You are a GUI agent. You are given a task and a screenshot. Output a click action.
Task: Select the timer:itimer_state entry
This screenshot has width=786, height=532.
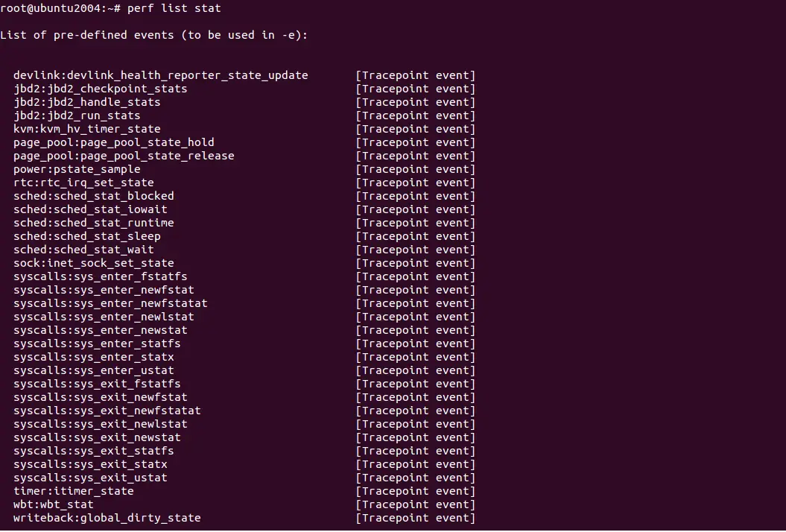pos(74,491)
